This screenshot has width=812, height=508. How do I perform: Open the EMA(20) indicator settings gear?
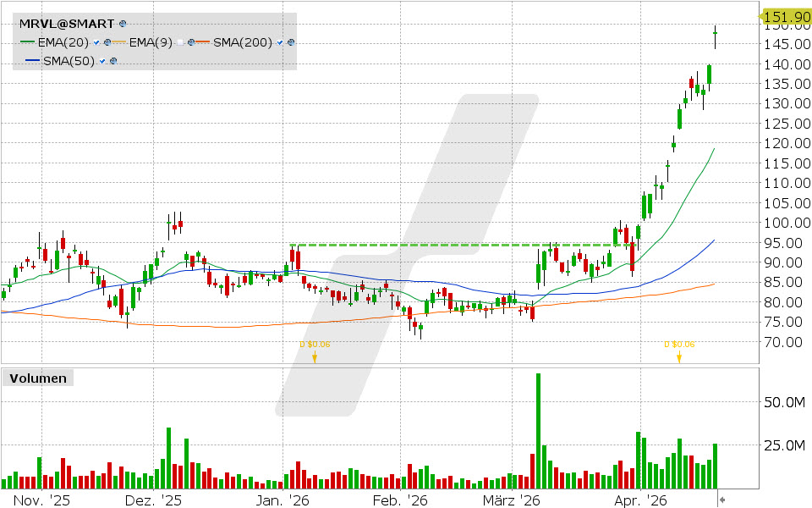[x=107, y=41]
